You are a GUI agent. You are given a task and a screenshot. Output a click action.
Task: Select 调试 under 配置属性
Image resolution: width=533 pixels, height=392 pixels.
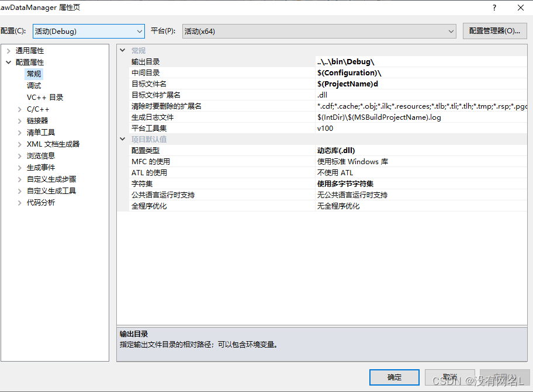[33, 85]
